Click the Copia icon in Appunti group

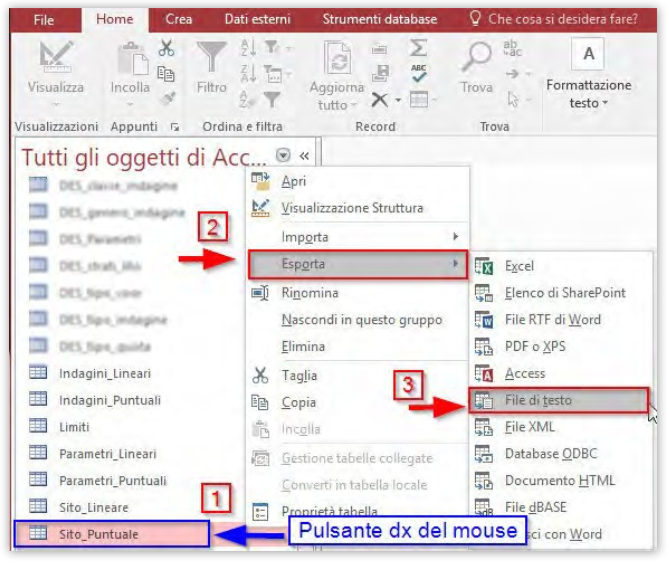(x=166, y=74)
